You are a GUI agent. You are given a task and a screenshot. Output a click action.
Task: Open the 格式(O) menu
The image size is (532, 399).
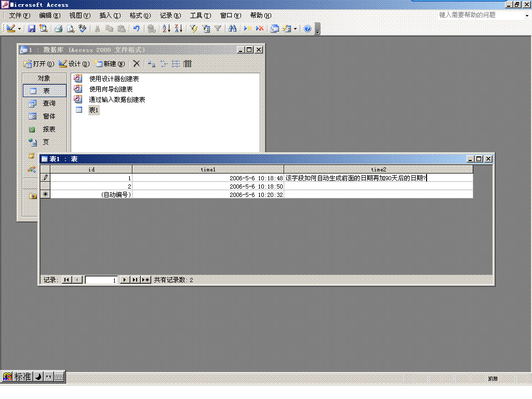(140, 16)
